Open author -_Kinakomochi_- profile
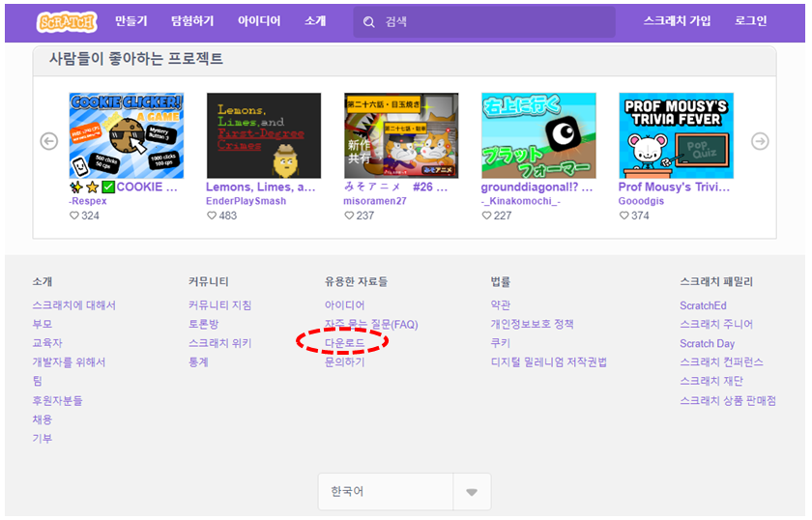Viewport: 812px width, 520px height. [x=520, y=201]
